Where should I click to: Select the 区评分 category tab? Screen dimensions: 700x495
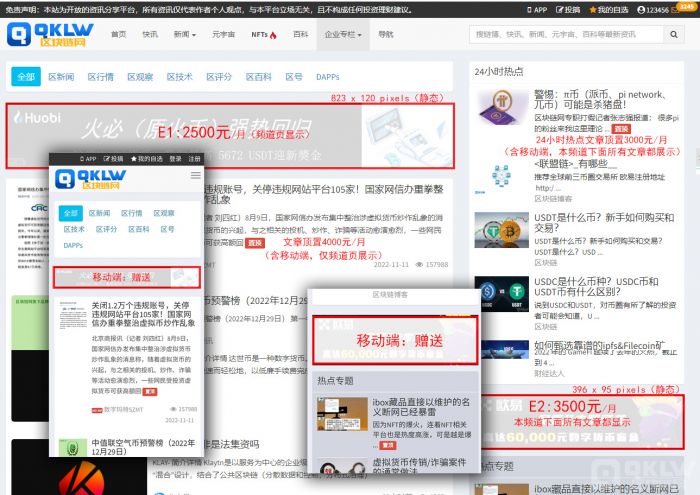[219, 77]
